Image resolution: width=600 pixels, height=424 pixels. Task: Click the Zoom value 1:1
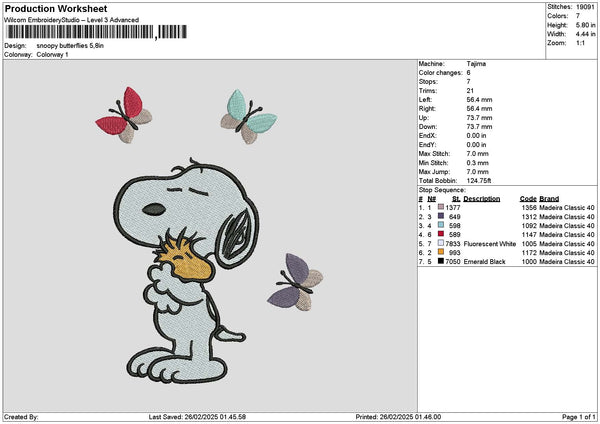coord(580,43)
